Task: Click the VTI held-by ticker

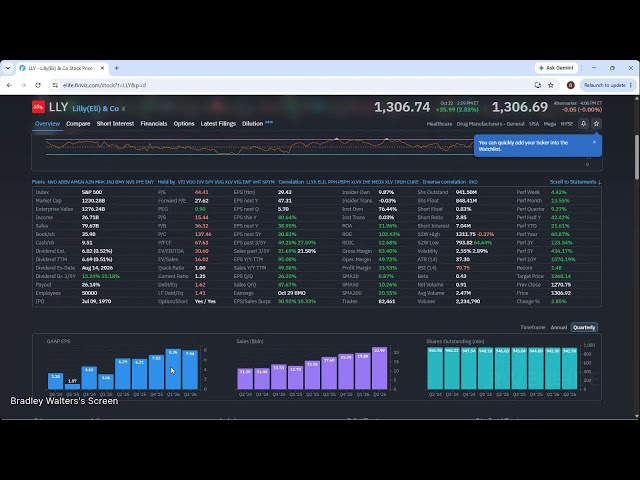Action: coord(181,182)
